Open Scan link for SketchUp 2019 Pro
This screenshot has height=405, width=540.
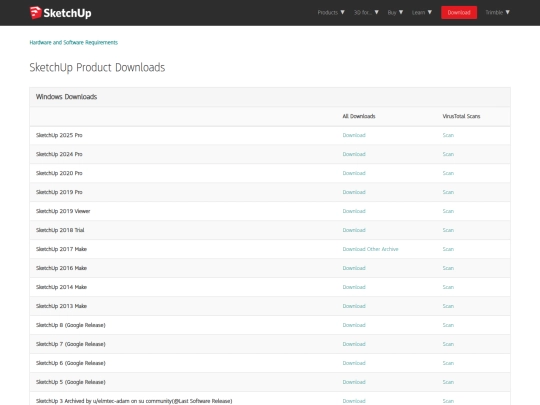[x=448, y=192]
